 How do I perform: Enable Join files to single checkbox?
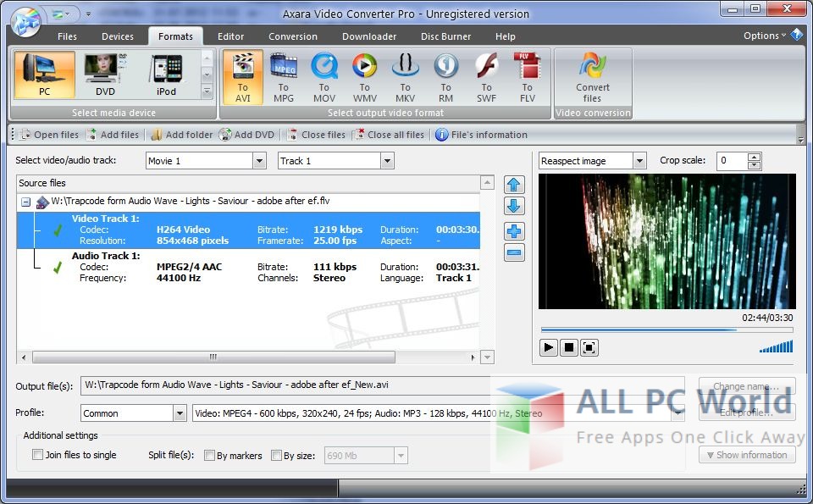tap(37, 455)
